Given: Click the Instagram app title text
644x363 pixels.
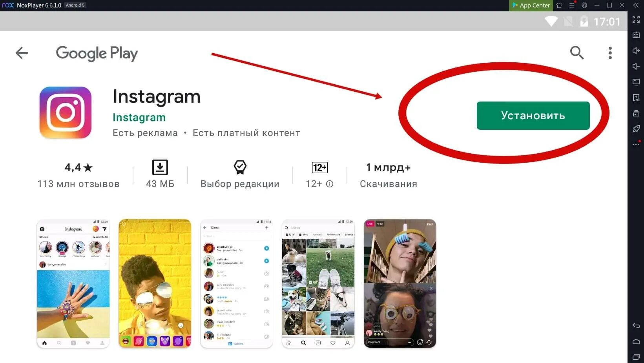Looking at the screenshot, I should [x=157, y=96].
